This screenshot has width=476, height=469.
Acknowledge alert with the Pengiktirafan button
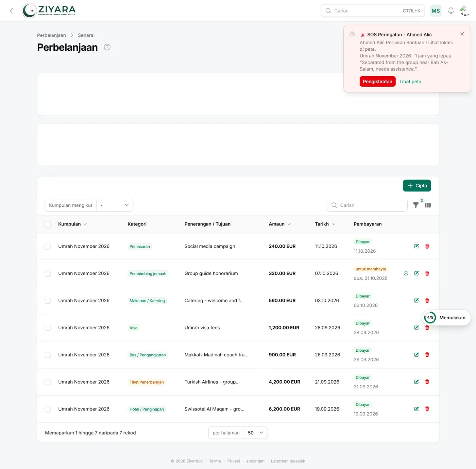click(x=377, y=82)
